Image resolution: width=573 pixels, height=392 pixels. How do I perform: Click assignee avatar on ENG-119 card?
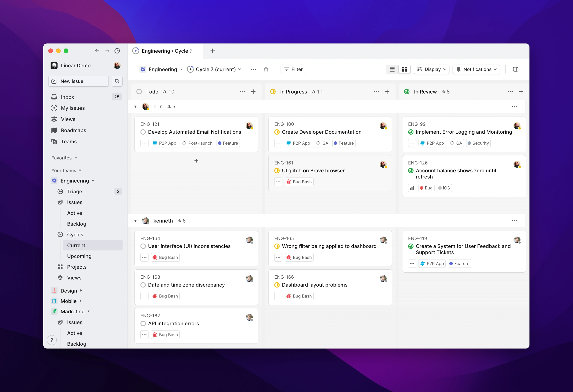click(x=517, y=240)
